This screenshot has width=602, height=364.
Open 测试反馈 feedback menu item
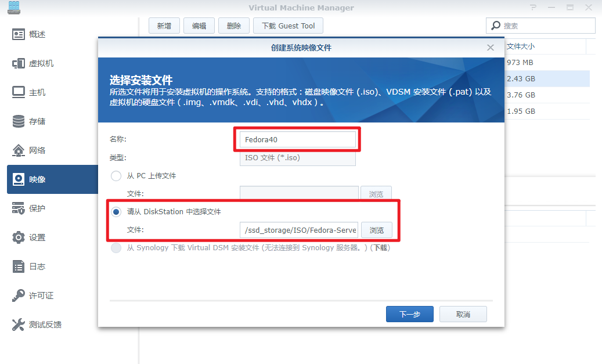tap(45, 325)
